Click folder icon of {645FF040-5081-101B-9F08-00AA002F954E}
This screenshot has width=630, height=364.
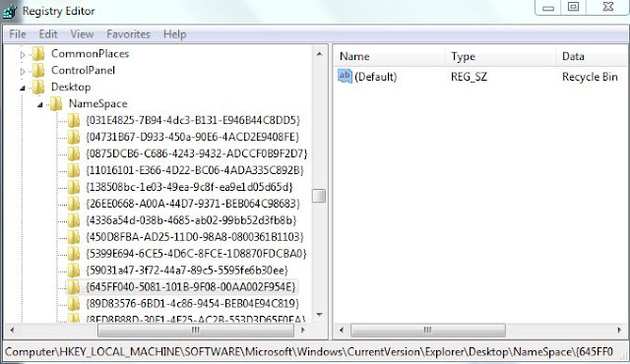(x=74, y=287)
